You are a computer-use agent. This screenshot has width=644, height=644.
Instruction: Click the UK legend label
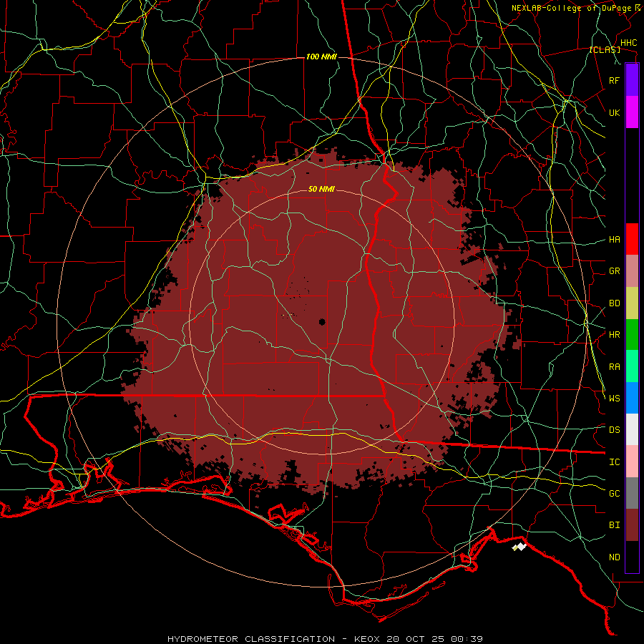615,112
